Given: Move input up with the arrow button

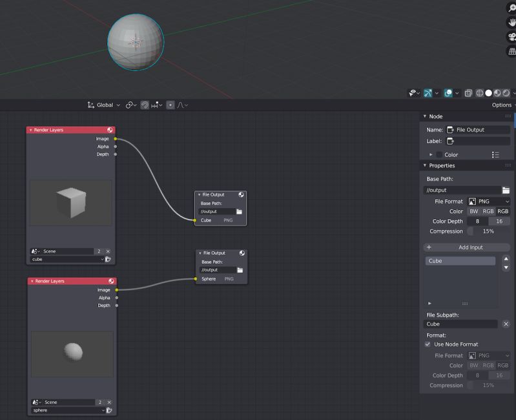Looking at the screenshot, I should [x=506, y=258].
